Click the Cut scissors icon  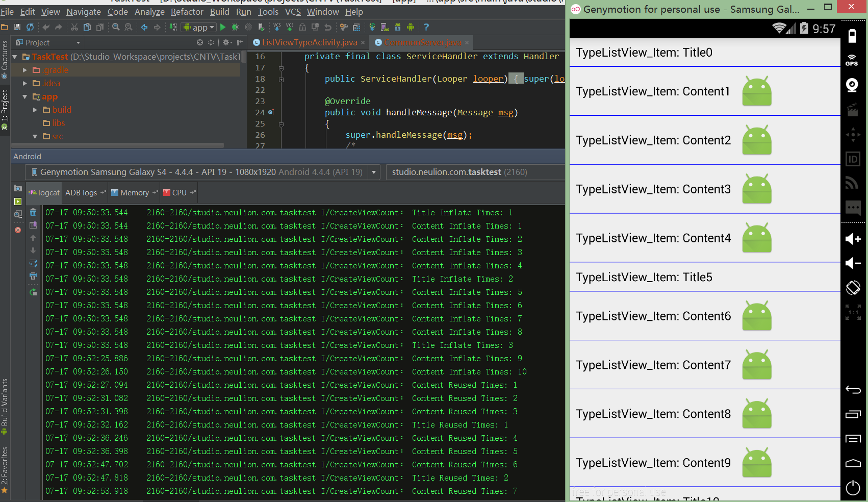tap(74, 27)
